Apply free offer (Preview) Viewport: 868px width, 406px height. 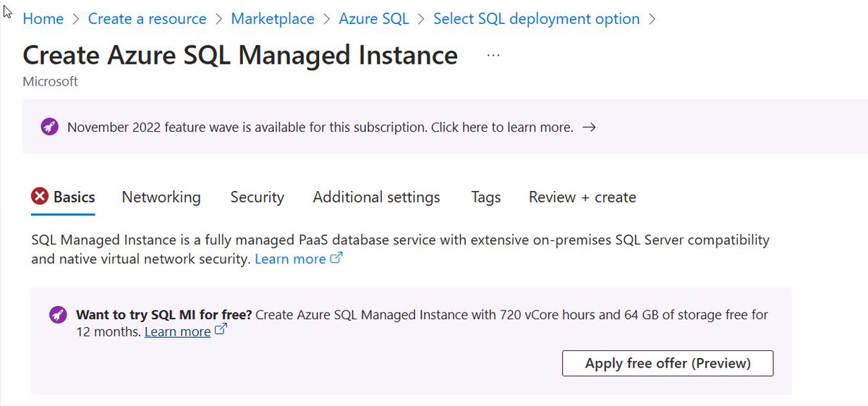(x=668, y=363)
